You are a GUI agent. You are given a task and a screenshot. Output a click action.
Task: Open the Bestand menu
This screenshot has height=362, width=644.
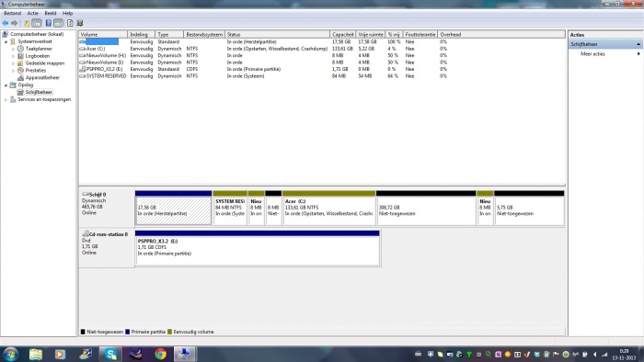tap(12, 13)
